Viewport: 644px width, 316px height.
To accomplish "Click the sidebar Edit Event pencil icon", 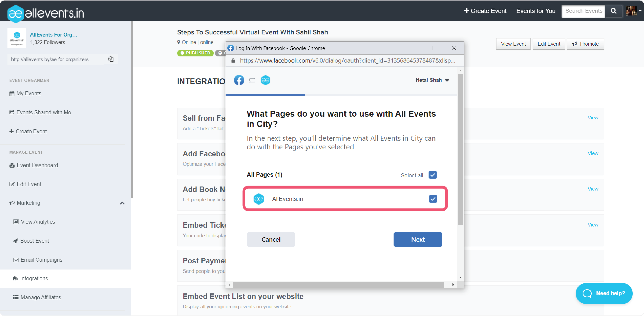I will tap(12, 184).
